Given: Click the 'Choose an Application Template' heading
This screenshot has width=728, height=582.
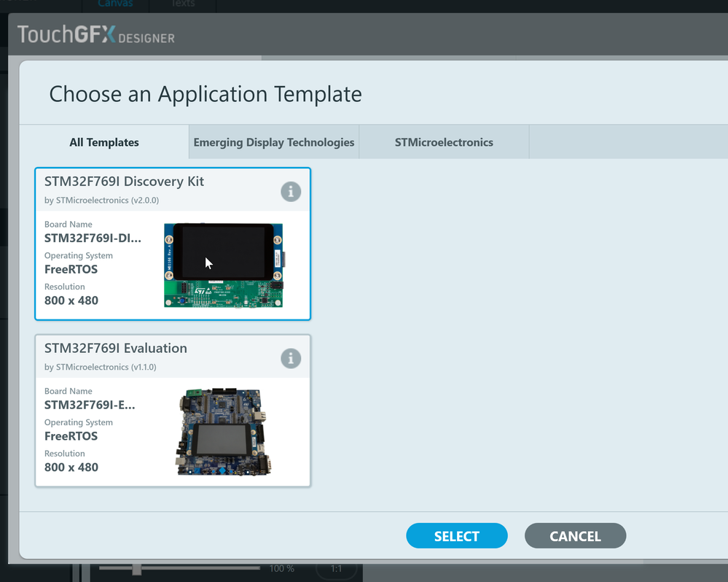Looking at the screenshot, I should pos(206,94).
